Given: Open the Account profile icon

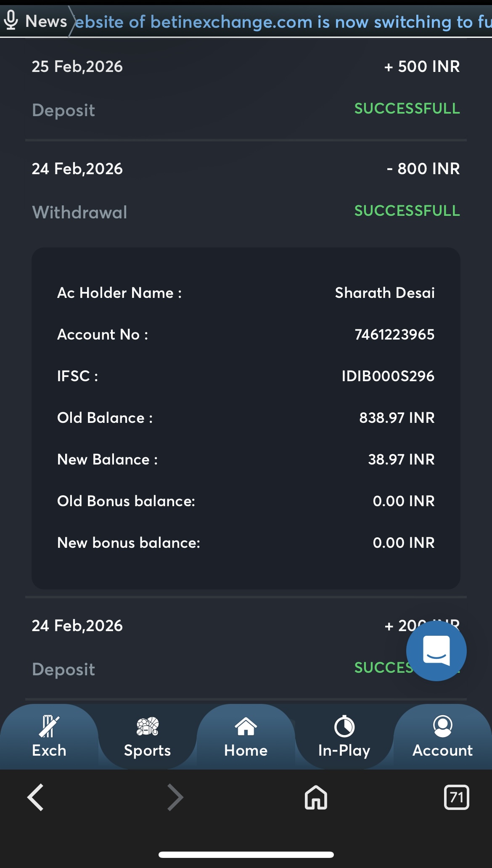Looking at the screenshot, I should point(442,727).
